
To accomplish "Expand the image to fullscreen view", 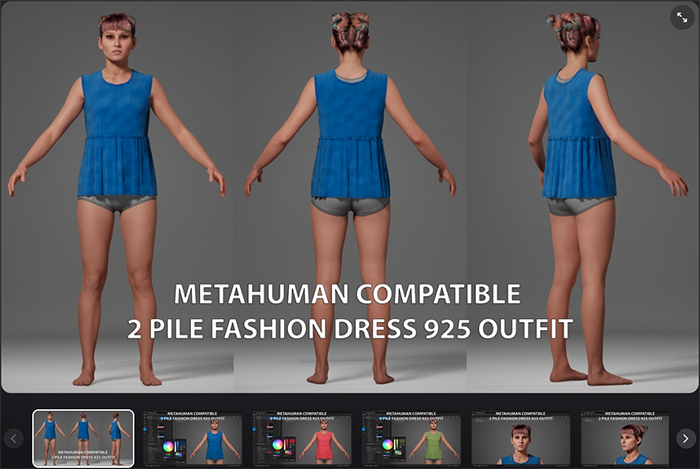I will (681, 18).
